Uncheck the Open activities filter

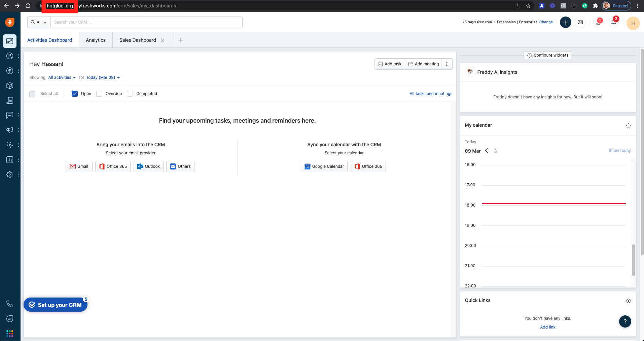tap(75, 94)
